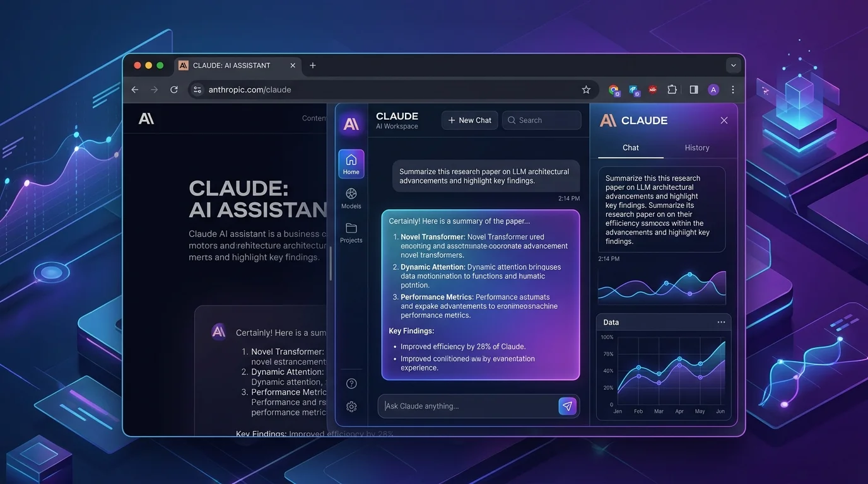Click 'Certainly! Here is a summary of the paper...'

[459, 221]
